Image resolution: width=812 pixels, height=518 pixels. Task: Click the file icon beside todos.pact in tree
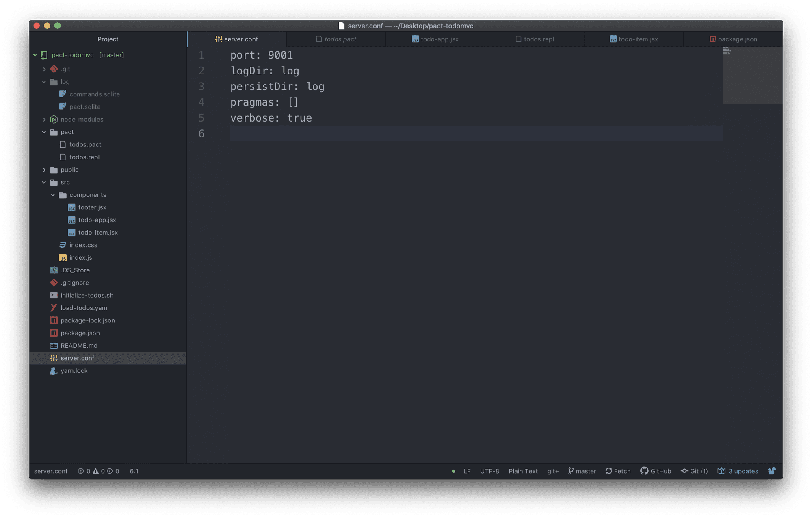pyautogui.click(x=63, y=145)
